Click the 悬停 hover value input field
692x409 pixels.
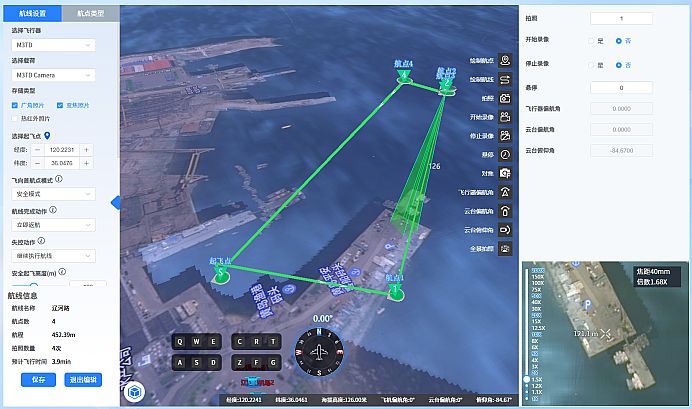point(621,88)
